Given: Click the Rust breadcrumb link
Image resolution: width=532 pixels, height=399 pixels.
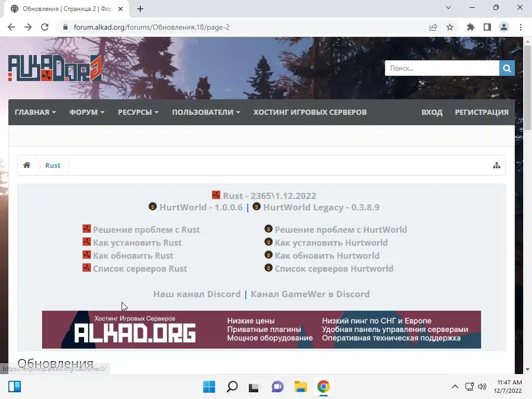Looking at the screenshot, I should (52, 165).
